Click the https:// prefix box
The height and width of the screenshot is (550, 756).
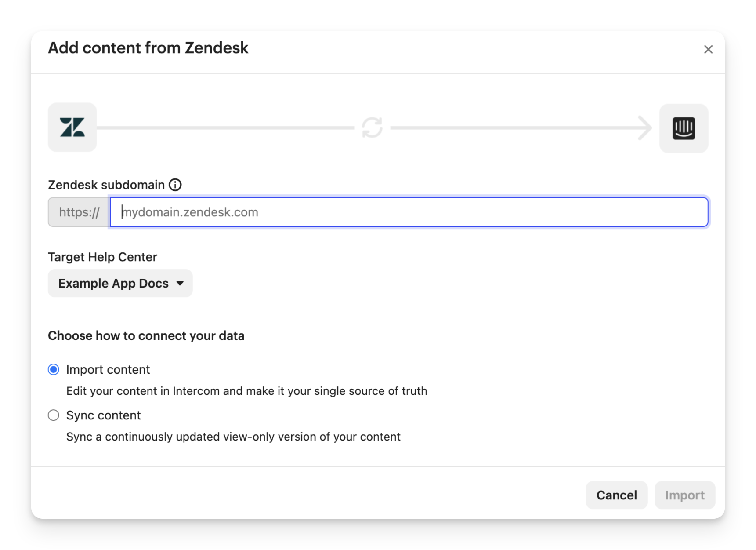[79, 212]
